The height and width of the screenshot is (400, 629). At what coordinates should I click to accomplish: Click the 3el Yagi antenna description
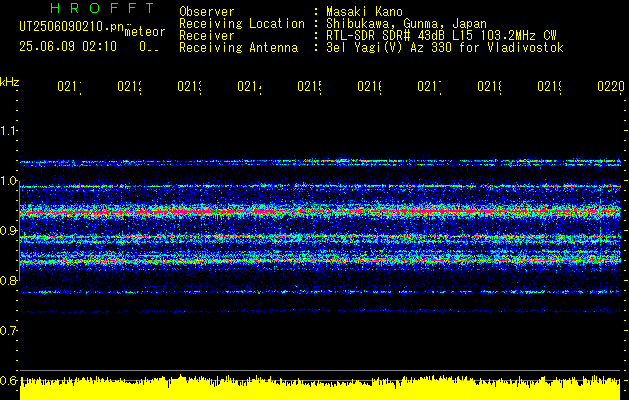point(445,48)
